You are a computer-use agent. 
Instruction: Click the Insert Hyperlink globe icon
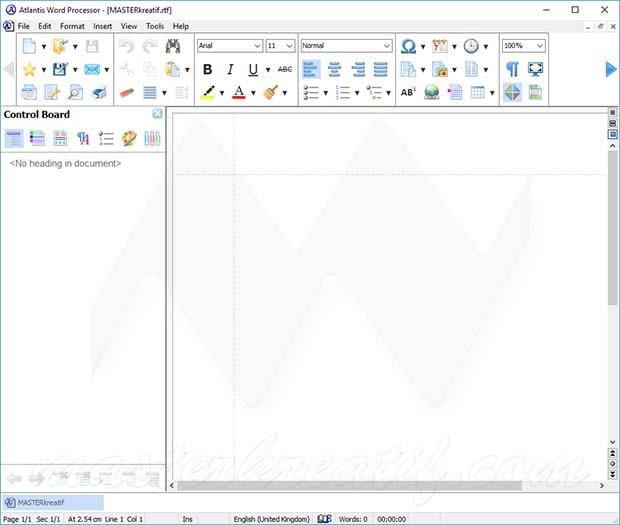pyautogui.click(x=432, y=93)
